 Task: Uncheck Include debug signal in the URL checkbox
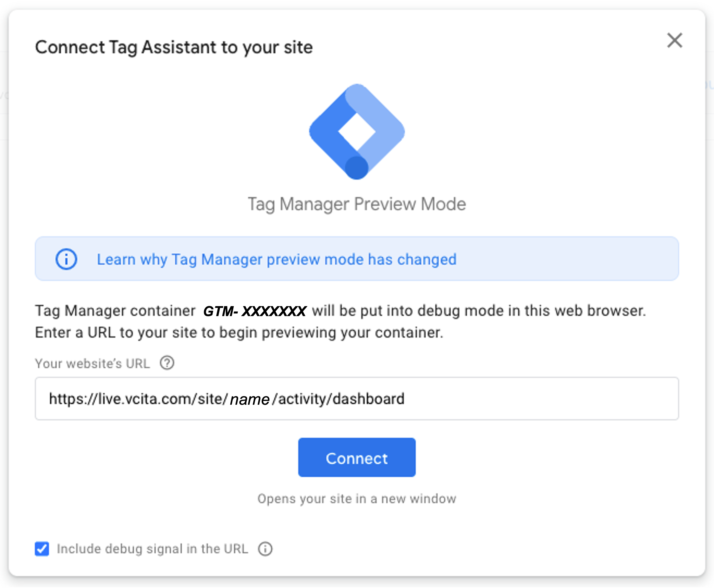[42, 549]
